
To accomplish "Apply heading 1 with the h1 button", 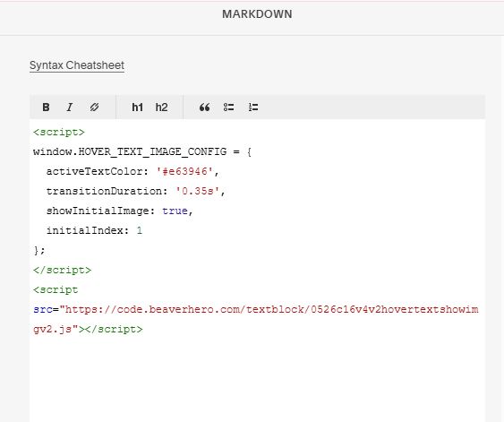I will 137,108.
